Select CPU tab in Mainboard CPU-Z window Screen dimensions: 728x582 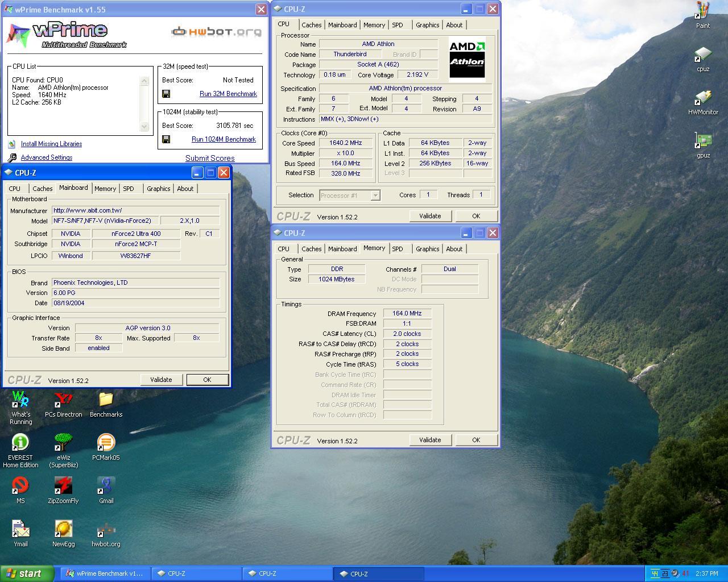15,189
